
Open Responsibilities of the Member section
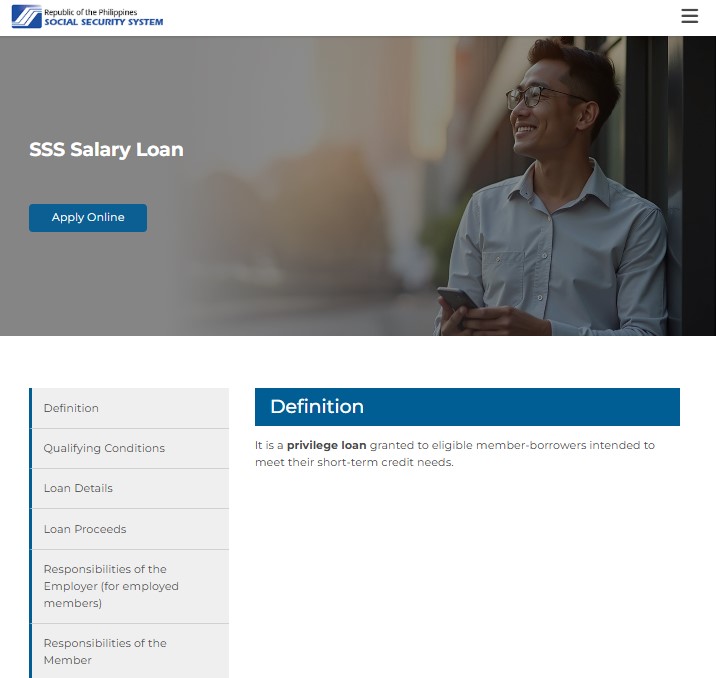tap(130, 652)
